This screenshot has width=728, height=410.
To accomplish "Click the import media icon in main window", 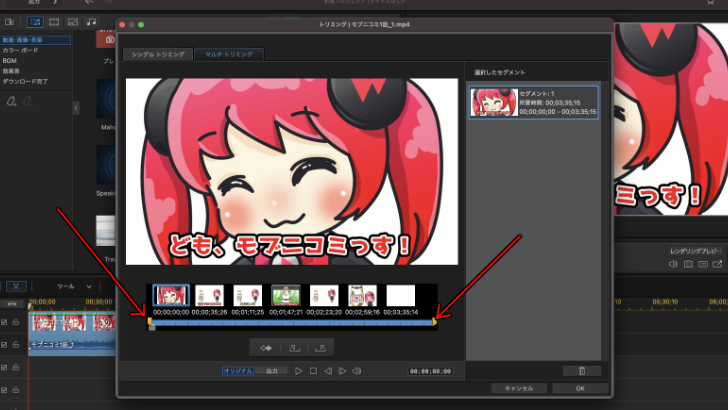I will click(9, 22).
